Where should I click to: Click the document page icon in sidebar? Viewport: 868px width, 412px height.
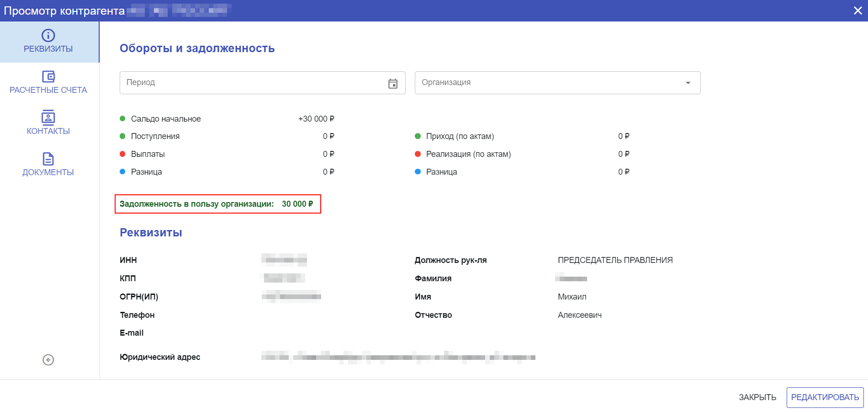point(48,159)
